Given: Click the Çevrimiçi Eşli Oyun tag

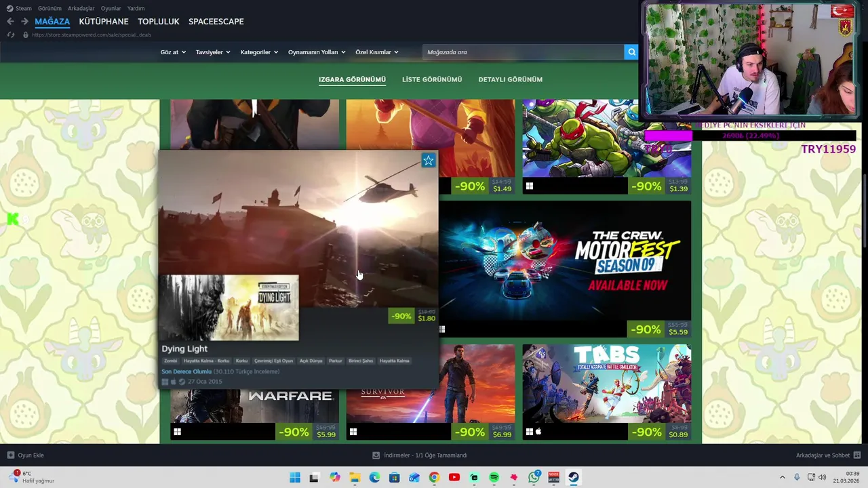Looking at the screenshot, I should pyautogui.click(x=273, y=361).
